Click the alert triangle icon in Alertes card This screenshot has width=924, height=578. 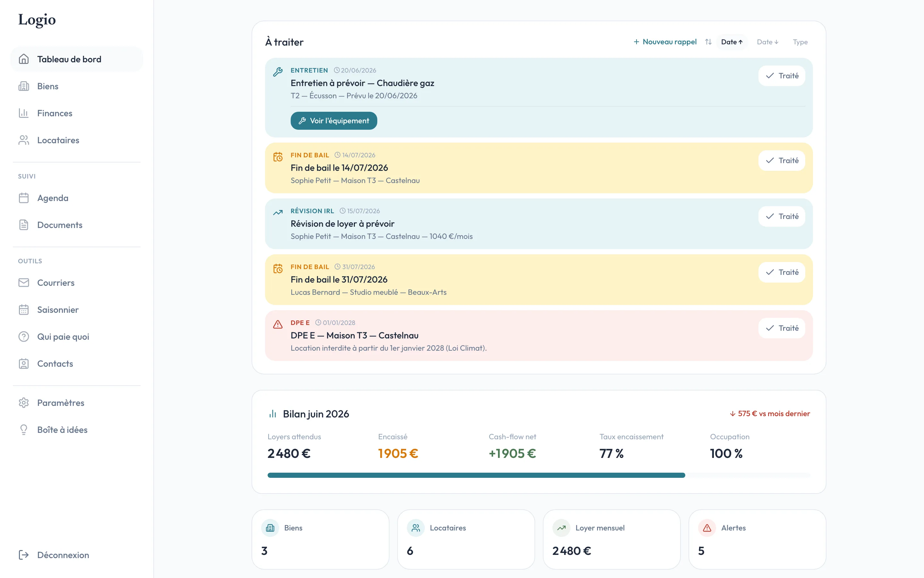(707, 528)
